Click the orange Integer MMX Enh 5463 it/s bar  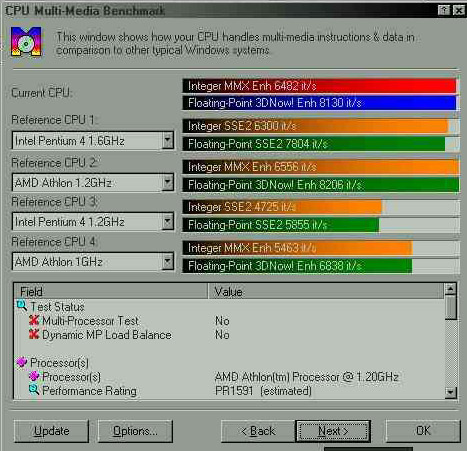298,248
